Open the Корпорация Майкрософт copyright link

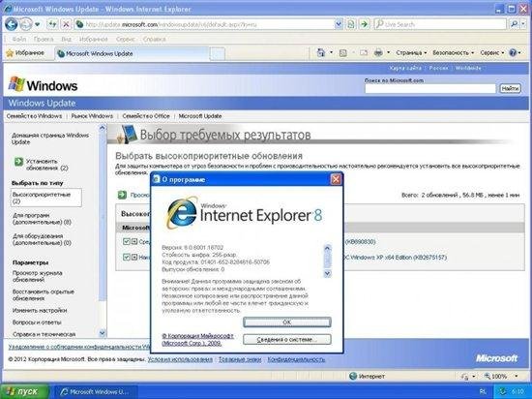coord(198,340)
